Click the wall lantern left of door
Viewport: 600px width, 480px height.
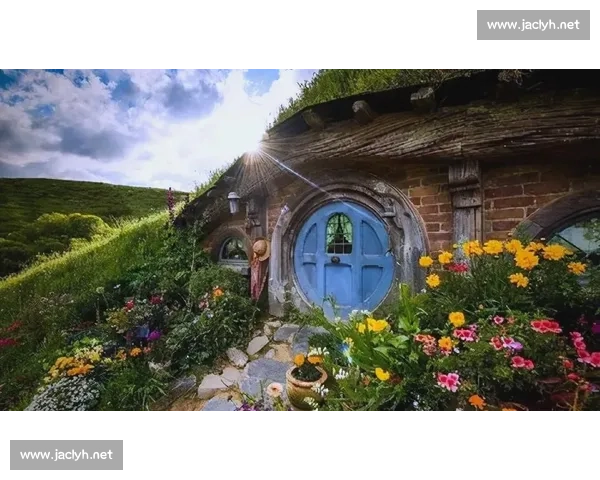(234, 202)
